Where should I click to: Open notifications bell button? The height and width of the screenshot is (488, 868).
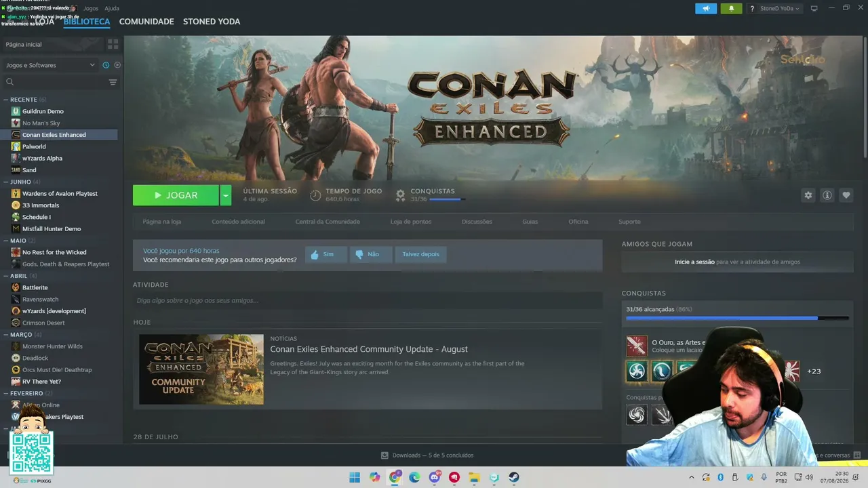coord(731,8)
